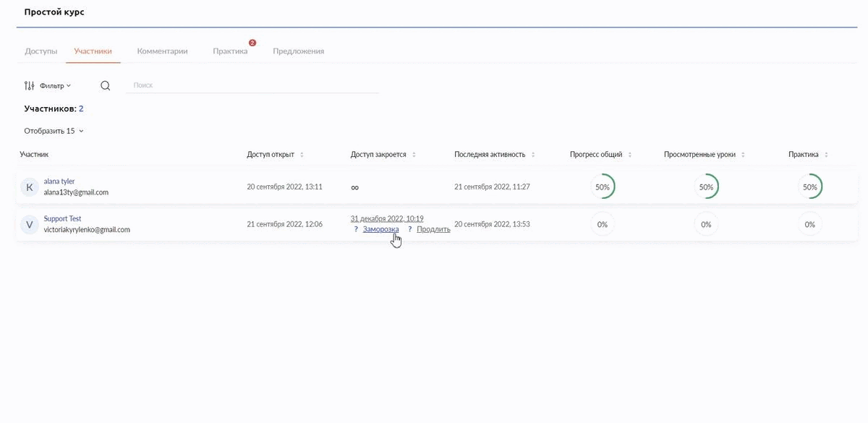Viewport: 868px width, 423px height.
Task: Click Support Test's viewed lessons 0% circle
Action: [x=706, y=224]
